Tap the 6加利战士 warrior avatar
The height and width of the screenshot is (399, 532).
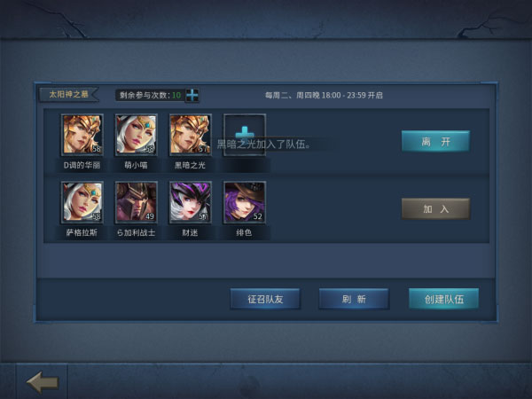point(136,202)
